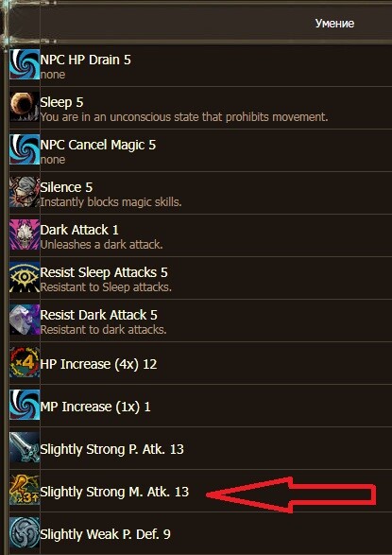Viewport: 392px width, 555px height.
Task: Open the Dark Attack 1 skill name
Action: (79, 230)
